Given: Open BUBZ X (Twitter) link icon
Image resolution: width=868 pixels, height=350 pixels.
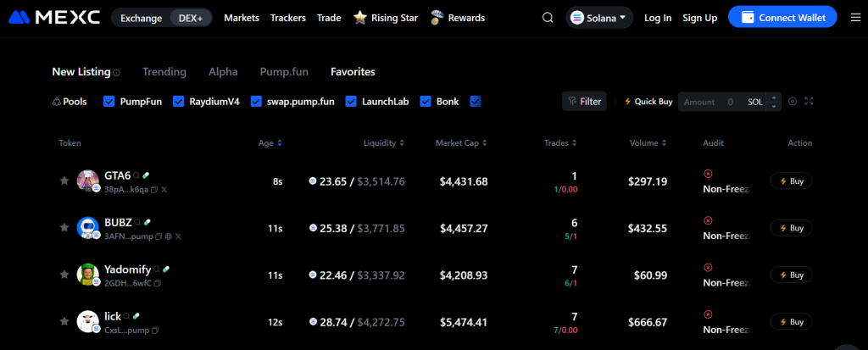Looking at the screenshot, I should point(178,236).
